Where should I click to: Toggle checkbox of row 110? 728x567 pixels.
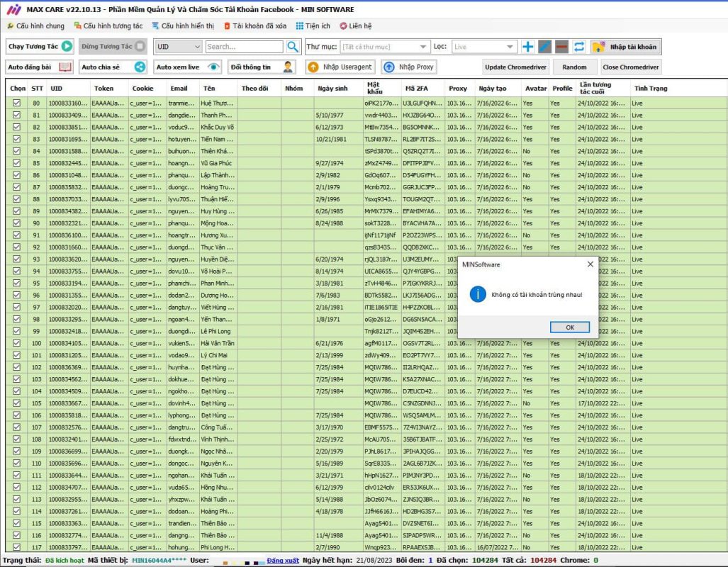[17, 463]
